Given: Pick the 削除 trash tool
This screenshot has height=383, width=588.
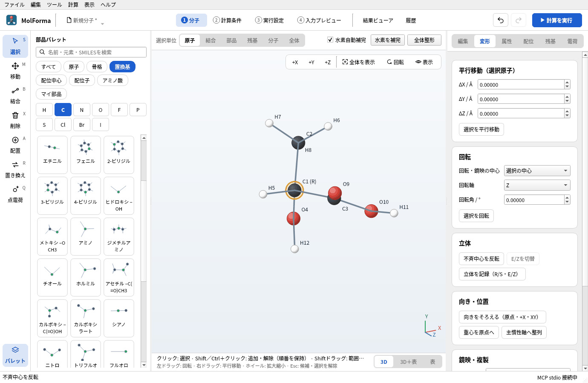Looking at the screenshot, I should pyautogui.click(x=15, y=120).
